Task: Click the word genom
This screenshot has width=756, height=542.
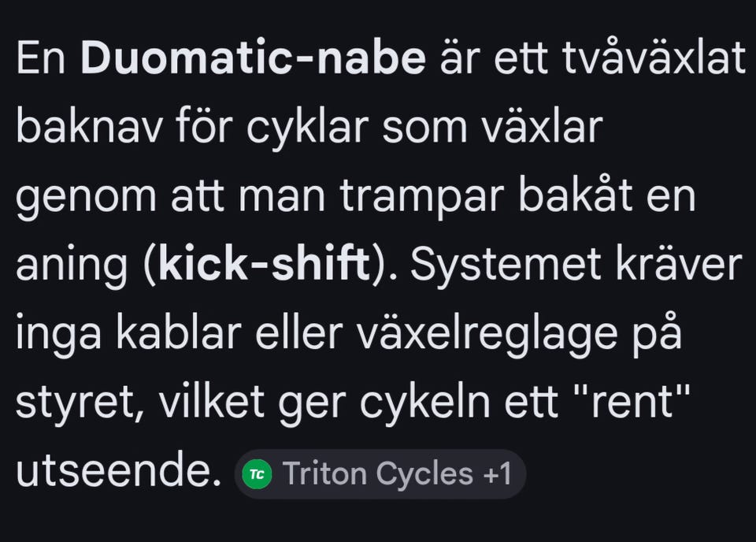Action: pyautogui.click(x=86, y=199)
